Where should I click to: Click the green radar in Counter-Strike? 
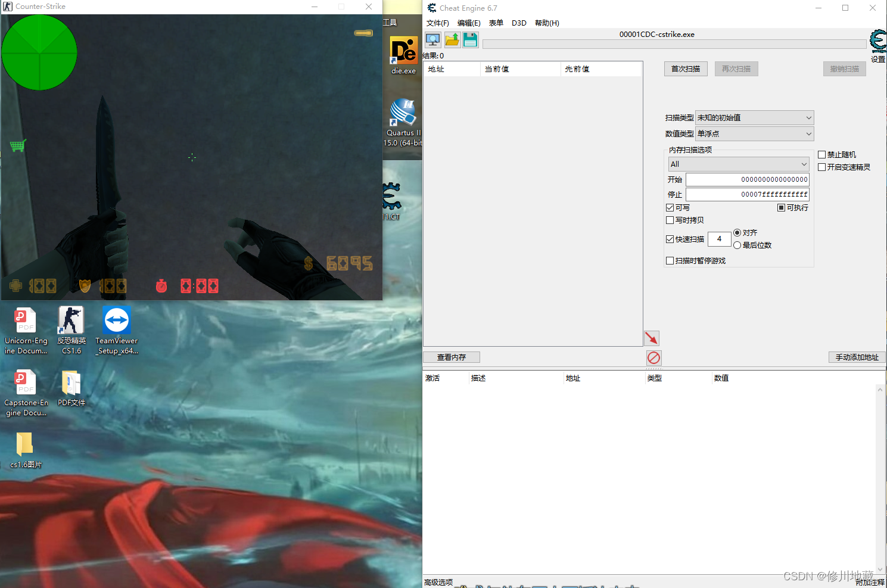pyautogui.click(x=39, y=52)
